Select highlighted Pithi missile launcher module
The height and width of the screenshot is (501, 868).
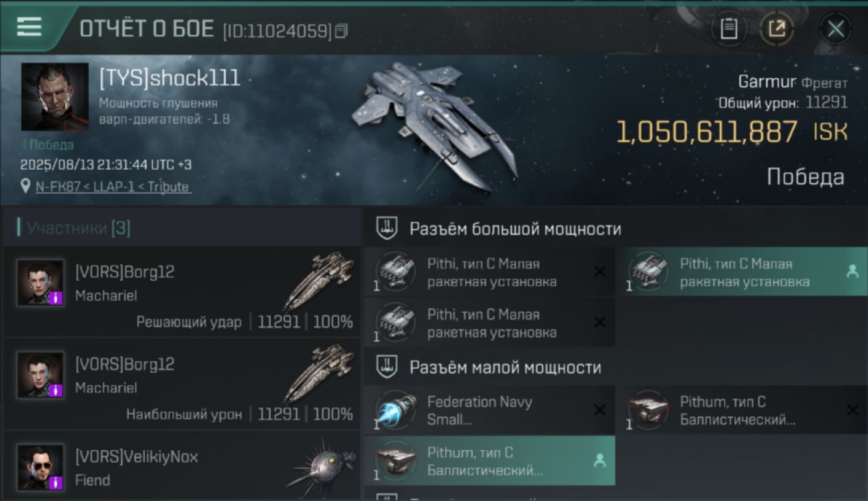point(742,272)
